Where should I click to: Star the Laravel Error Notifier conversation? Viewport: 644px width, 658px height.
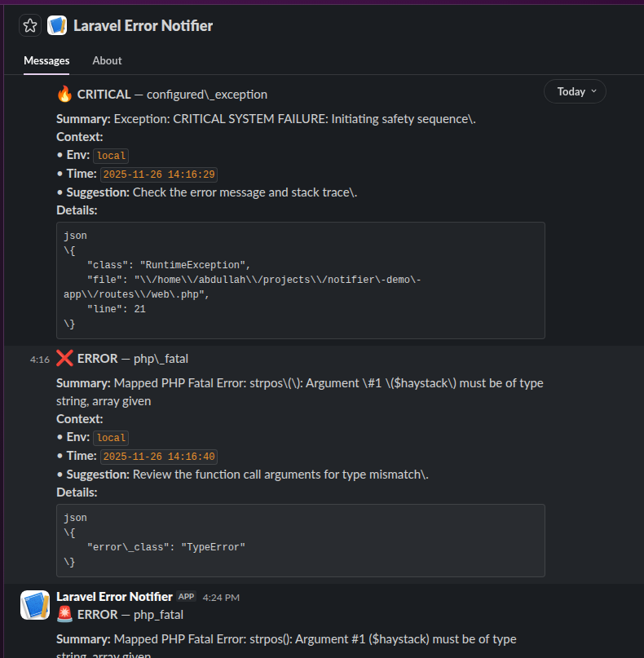pos(29,25)
